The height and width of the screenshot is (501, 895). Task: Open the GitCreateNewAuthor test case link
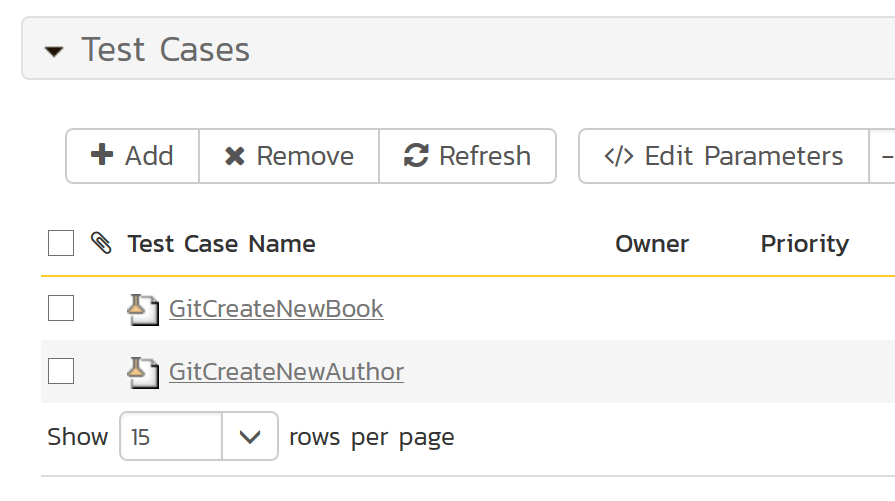(x=286, y=372)
